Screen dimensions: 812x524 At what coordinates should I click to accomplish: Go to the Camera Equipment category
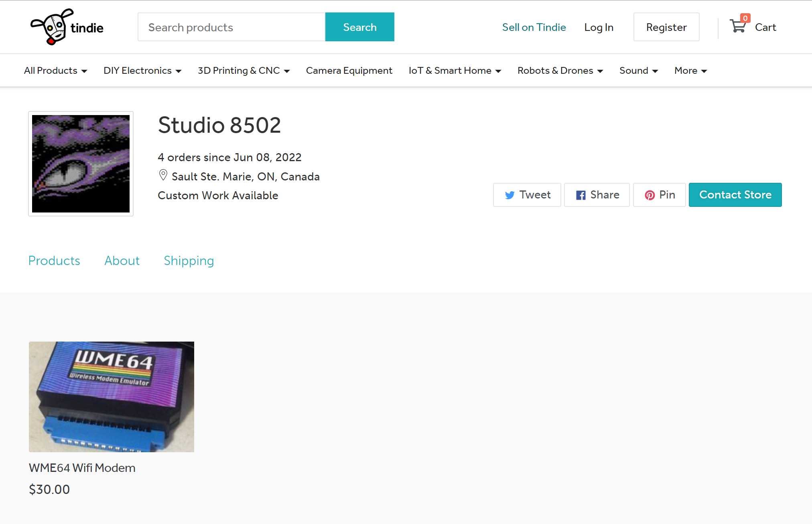(349, 71)
